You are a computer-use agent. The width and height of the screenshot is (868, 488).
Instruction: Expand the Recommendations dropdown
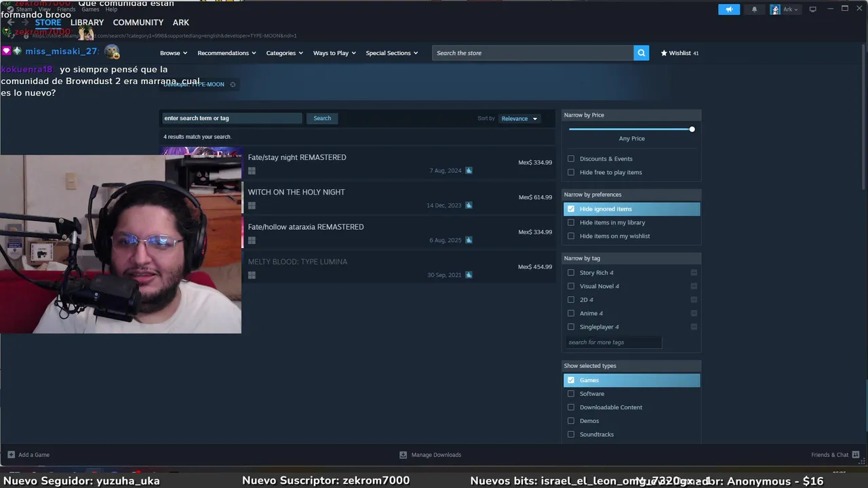[x=226, y=53]
